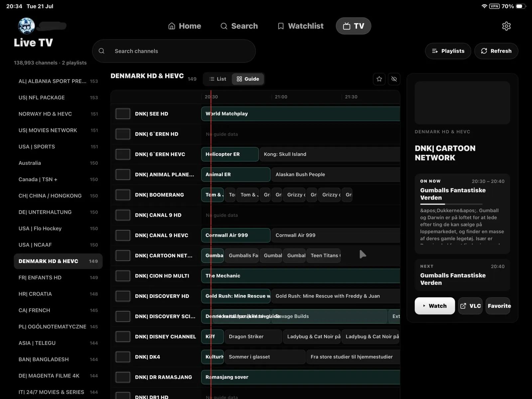The width and height of the screenshot is (532, 399).
Task: Open Dragon Striker on Disney Channel
Action: click(x=253, y=336)
